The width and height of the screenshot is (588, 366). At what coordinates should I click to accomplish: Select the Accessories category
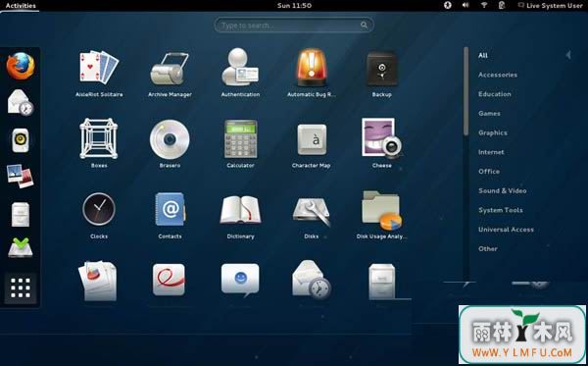(498, 75)
